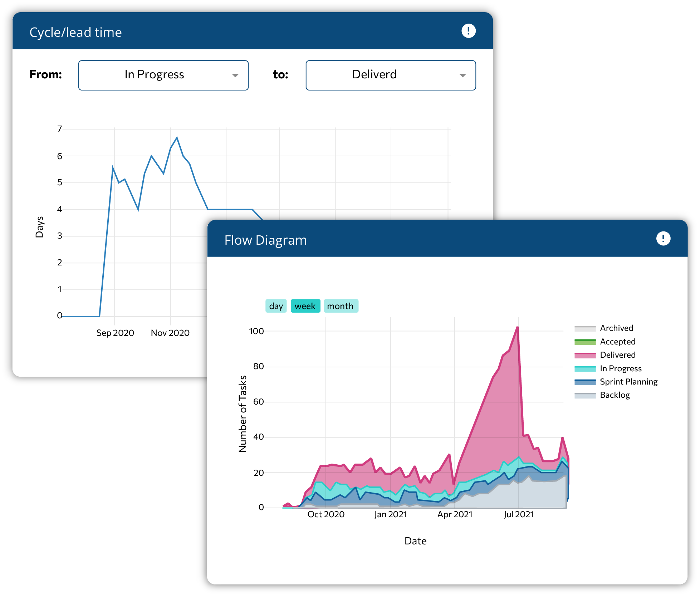The height and width of the screenshot is (597, 700).
Task: Click the Cycle/lead time panel title
Action: click(x=75, y=32)
